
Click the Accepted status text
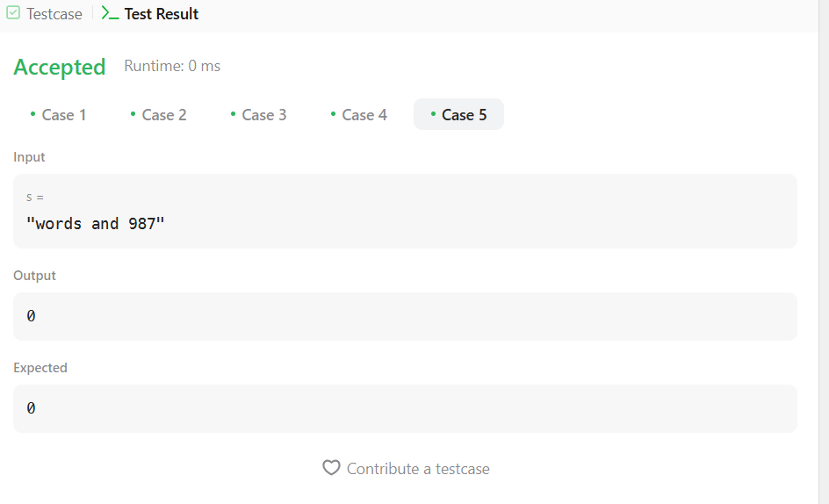(60, 67)
